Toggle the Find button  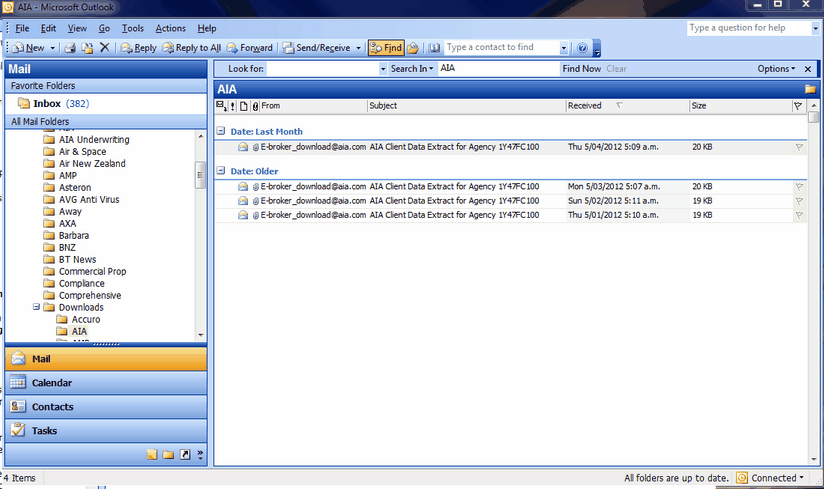point(386,48)
